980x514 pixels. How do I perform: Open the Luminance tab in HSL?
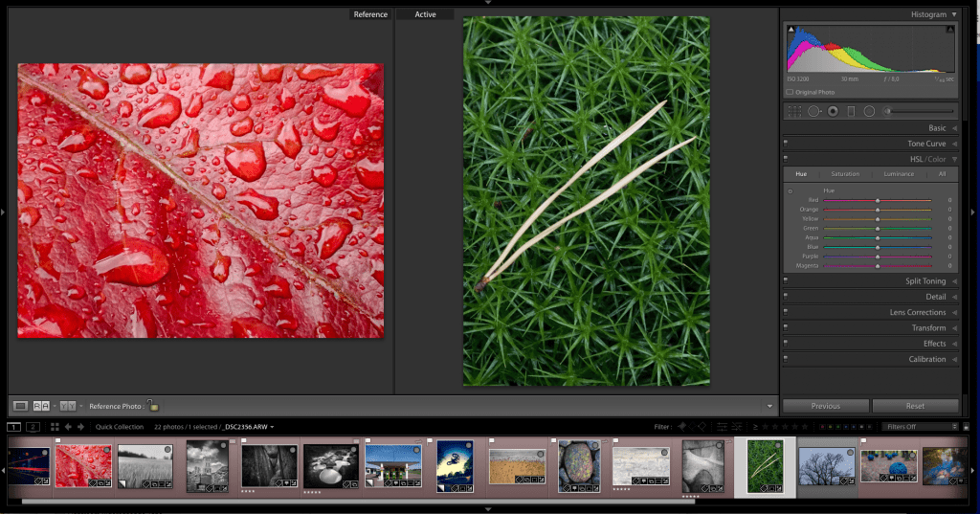tap(898, 174)
